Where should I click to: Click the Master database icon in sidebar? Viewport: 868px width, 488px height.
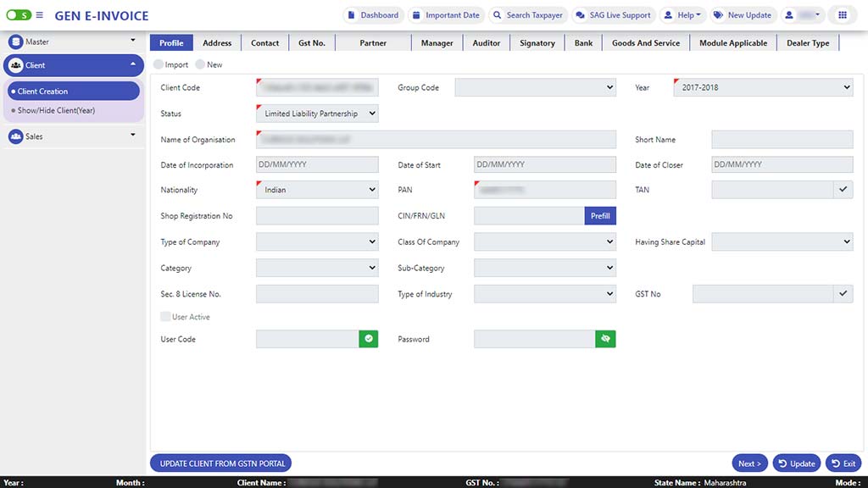pos(16,42)
